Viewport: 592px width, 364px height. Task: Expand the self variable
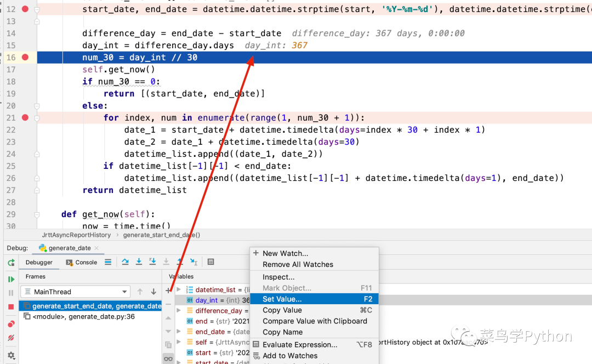coord(179,342)
